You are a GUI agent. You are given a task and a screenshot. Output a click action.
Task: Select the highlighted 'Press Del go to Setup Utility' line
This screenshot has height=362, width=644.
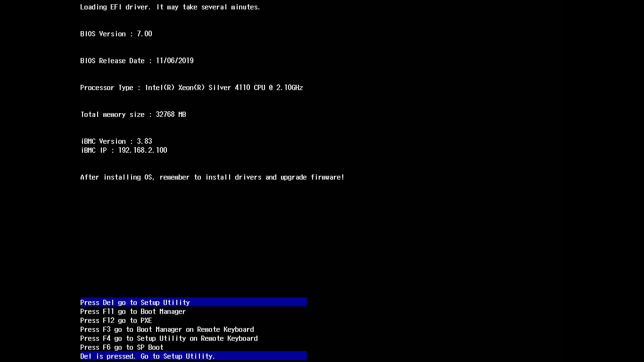point(193,302)
